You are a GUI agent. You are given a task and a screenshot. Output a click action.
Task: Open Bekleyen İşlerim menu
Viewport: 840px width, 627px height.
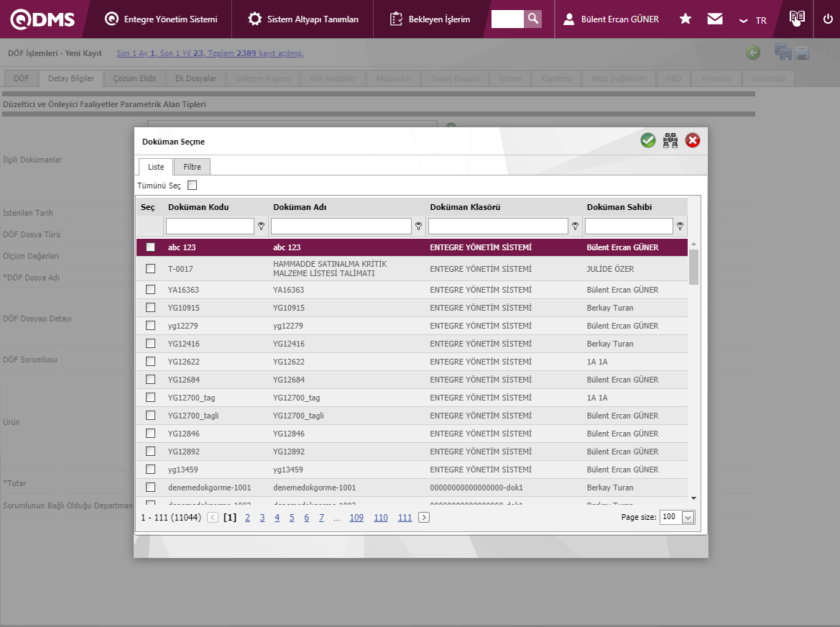[430, 19]
